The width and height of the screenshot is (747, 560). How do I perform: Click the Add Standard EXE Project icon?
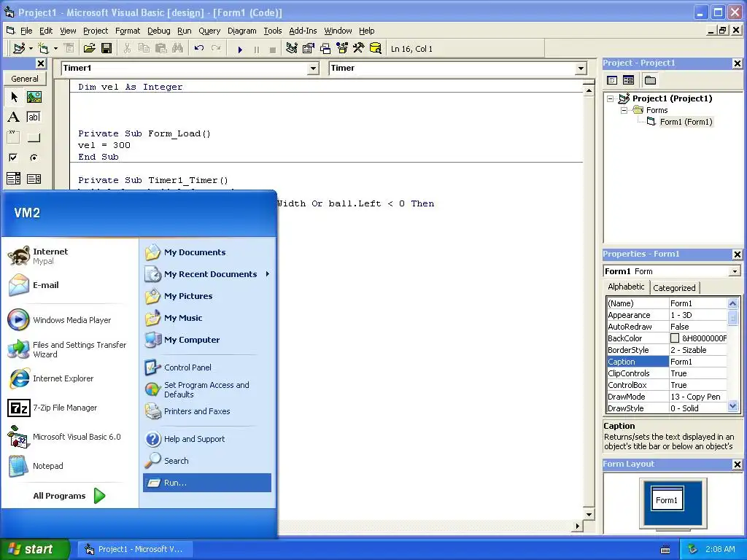[x=19, y=49]
